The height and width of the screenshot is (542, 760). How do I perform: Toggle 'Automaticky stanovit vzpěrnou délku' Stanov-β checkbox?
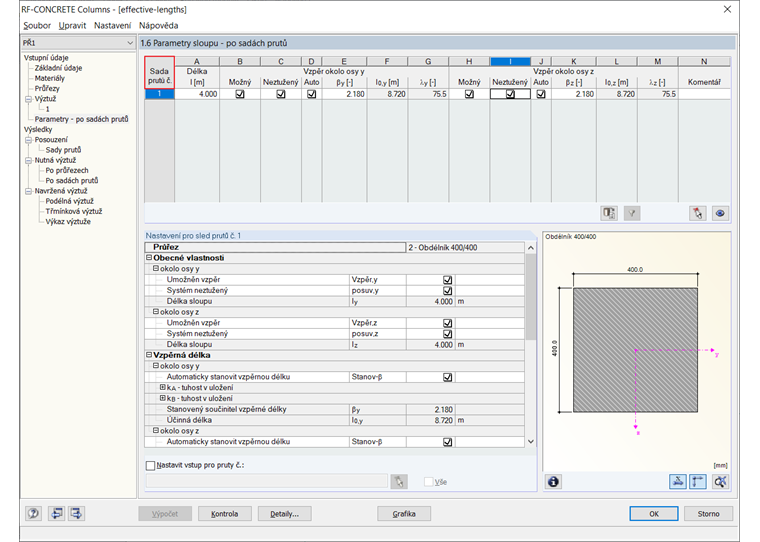point(448,377)
